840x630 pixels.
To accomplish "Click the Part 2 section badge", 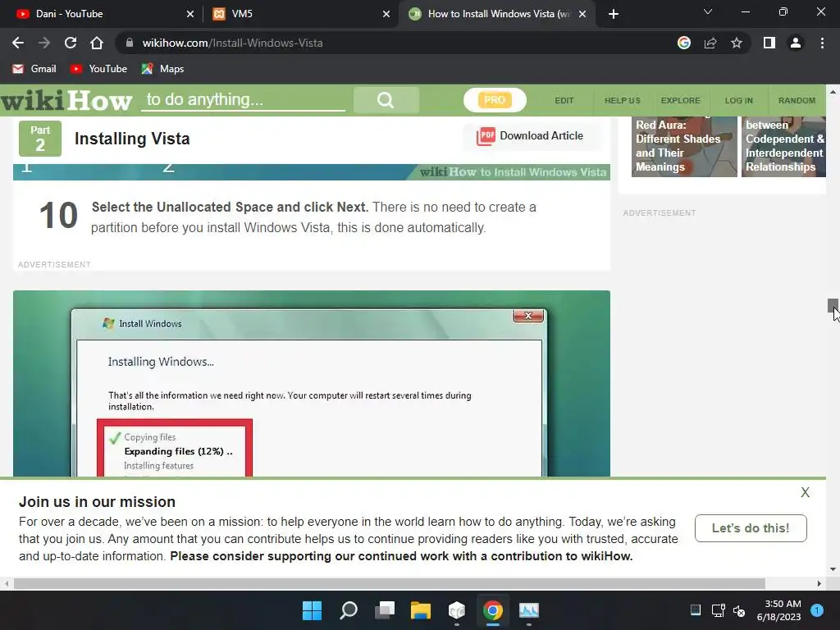I will pos(40,139).
